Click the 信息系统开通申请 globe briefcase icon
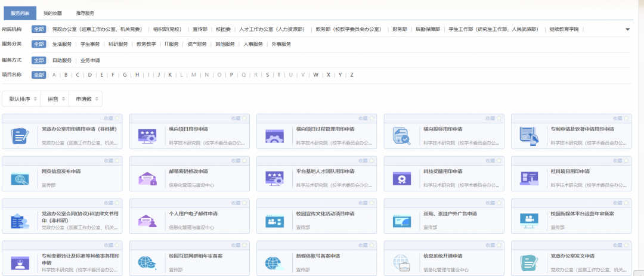This screenshot has width=644, height=276. tap(401, 263)
